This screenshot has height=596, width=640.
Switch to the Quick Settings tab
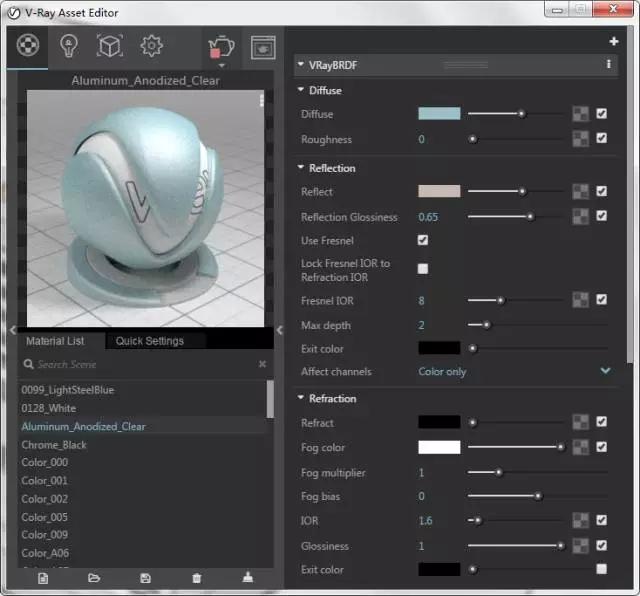(x=150, y=341)
